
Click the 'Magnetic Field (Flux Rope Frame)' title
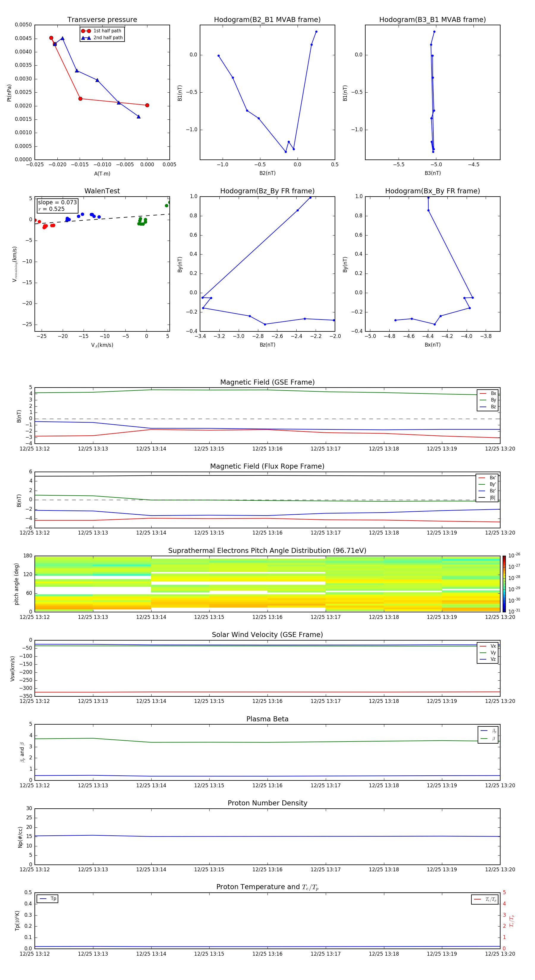[x=267, y=467]
